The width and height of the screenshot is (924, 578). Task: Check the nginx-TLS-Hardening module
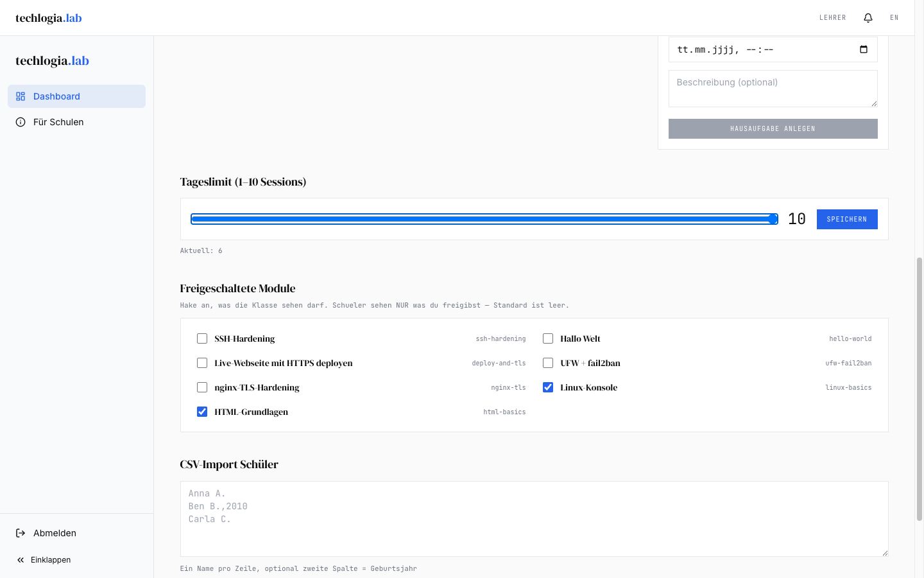[202, 387]
